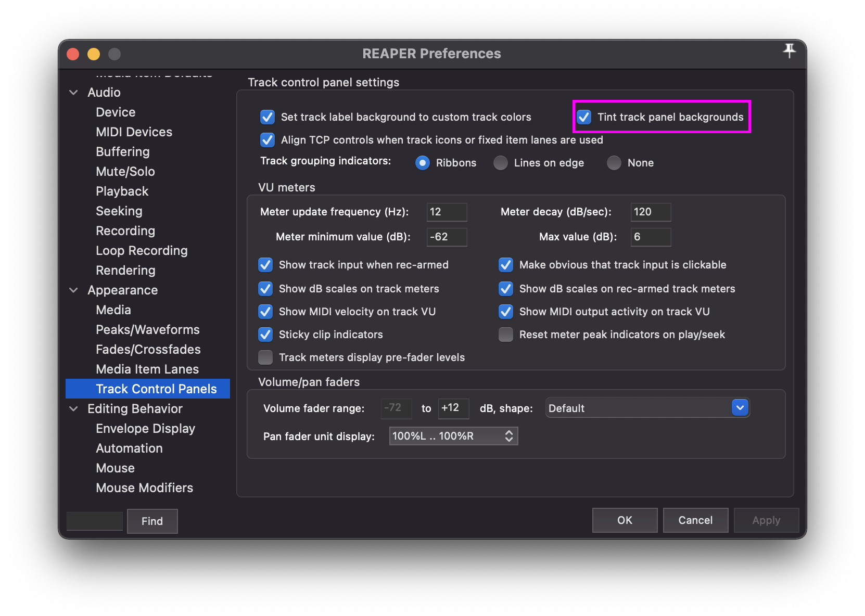
Task: Select the Editing Behavior category label
Action: [135, 409]
